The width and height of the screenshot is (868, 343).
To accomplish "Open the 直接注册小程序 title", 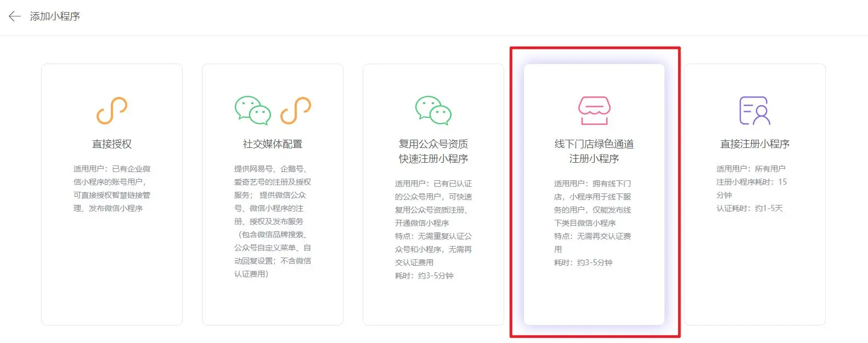I will (x=754, y=144).
